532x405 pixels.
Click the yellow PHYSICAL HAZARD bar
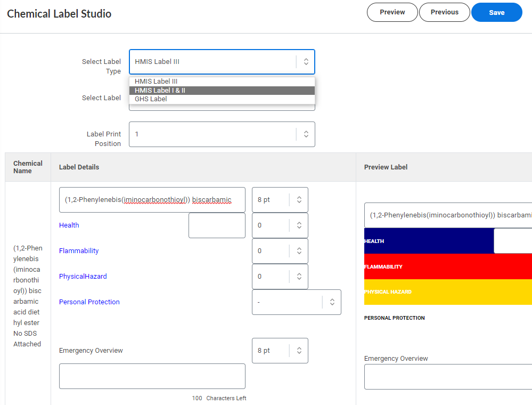click(x=448, y=292)
